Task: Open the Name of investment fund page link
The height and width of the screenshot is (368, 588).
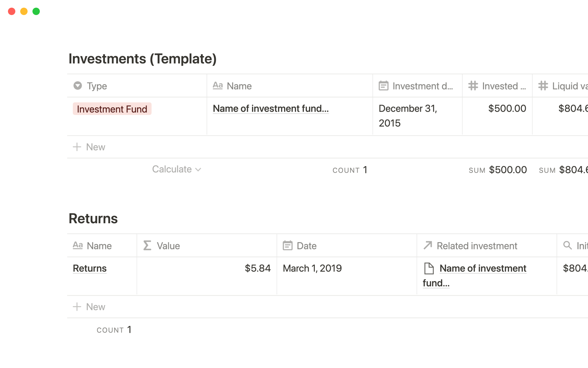Action: [270, 109]
